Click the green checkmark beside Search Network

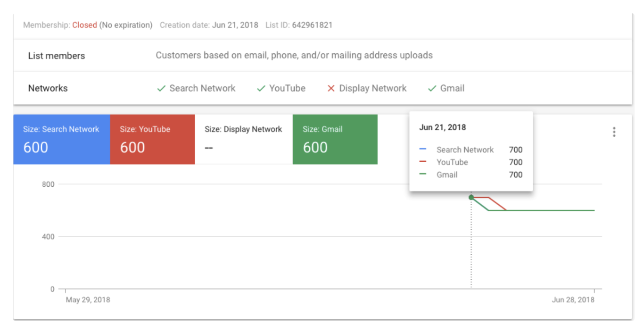coord(161,89)
